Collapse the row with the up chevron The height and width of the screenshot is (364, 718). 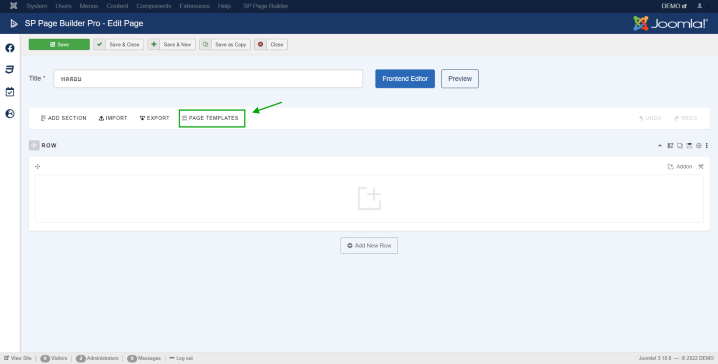click(x=660, y=146)
